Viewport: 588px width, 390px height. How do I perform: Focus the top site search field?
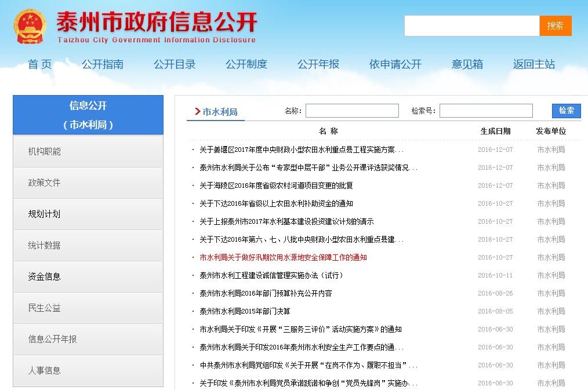click(x=471, y=26)
